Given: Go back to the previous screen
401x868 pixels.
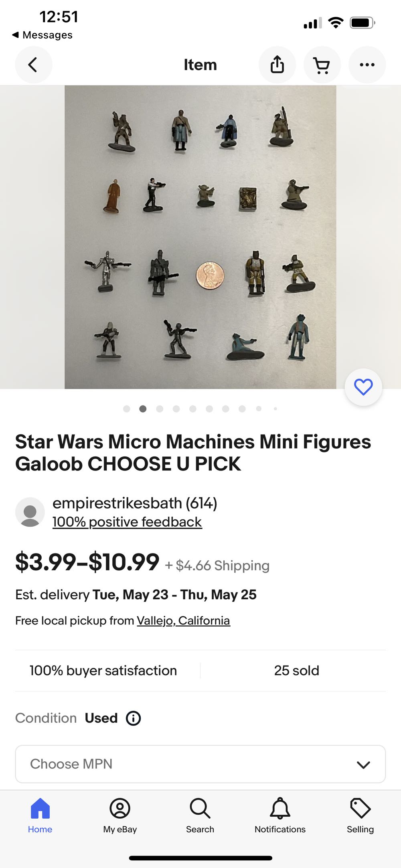Looking at the screenshot, I should coord(34,65).
